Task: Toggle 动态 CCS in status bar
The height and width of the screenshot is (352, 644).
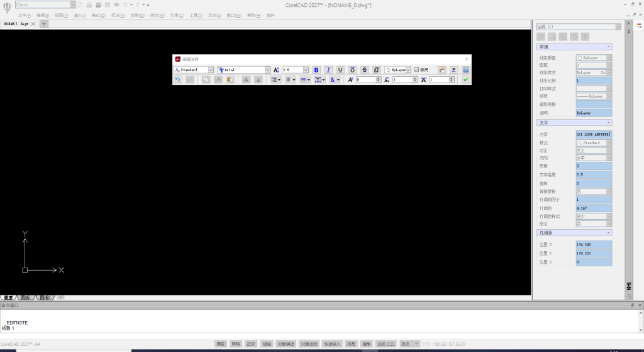Action: tap(386, 344)
